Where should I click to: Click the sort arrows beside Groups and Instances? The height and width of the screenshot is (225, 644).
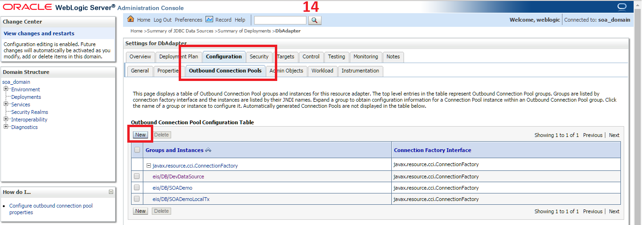[208, 150]
